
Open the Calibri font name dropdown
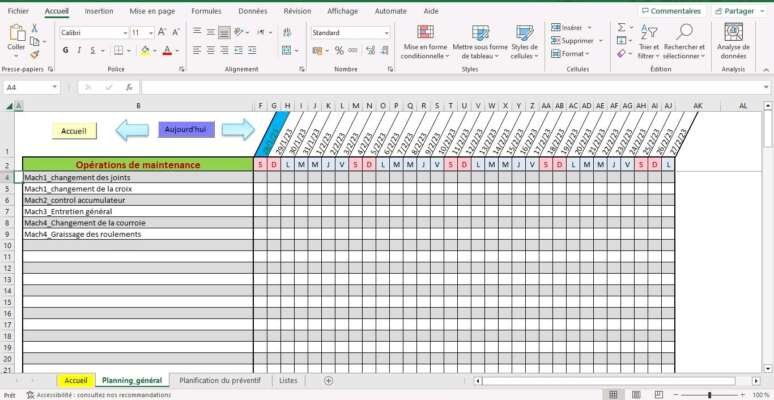click(123, 33)
